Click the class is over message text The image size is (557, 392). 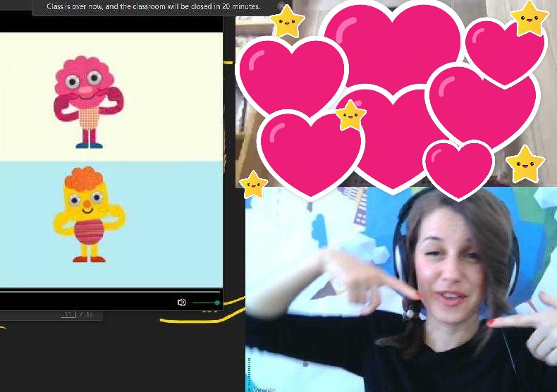click(x=153, y=6)
